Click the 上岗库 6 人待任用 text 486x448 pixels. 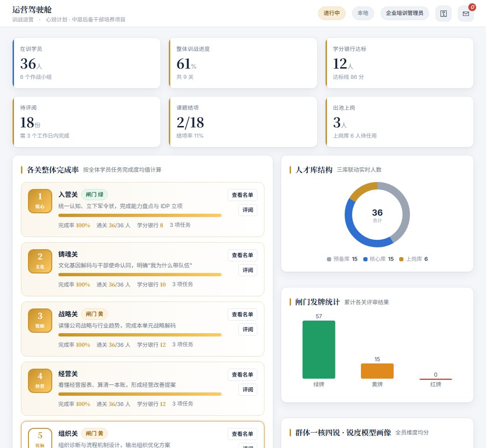tap(354, 136)
